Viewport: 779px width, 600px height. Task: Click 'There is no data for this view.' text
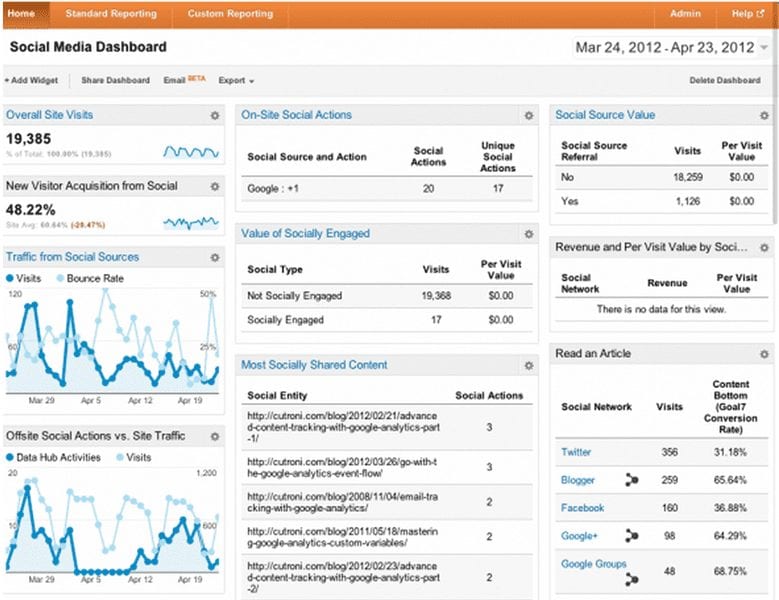coord(661,309)
